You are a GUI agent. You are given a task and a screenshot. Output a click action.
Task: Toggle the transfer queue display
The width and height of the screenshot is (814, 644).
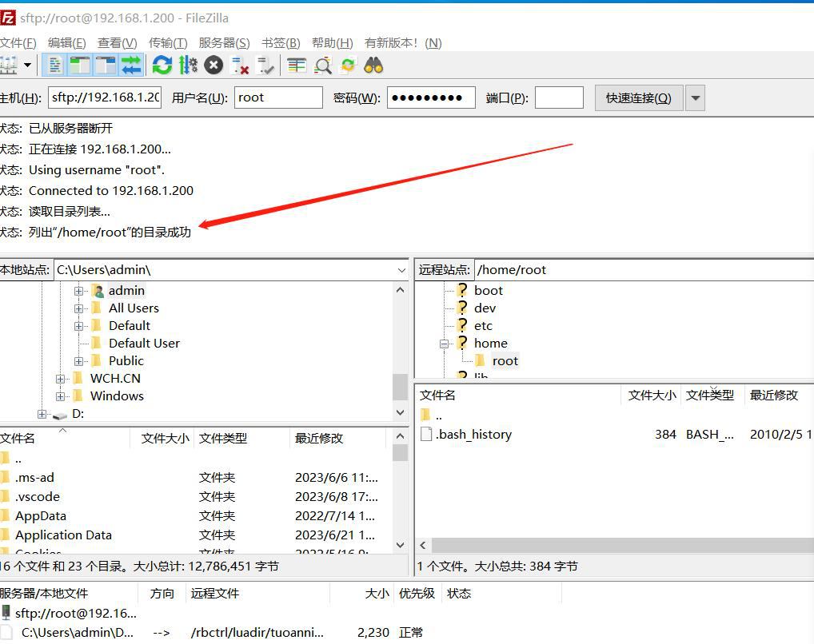[131, 65]
